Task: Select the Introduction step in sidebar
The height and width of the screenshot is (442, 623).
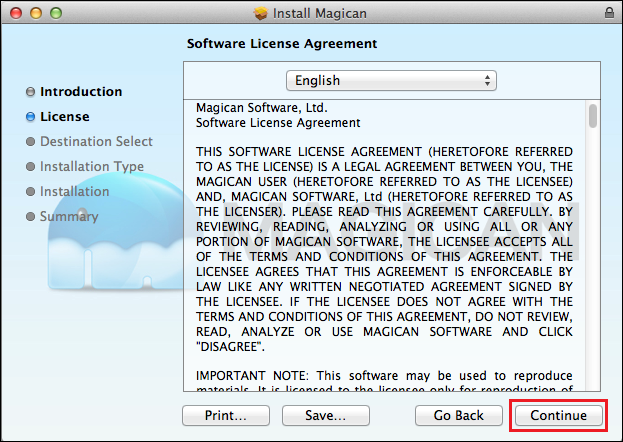Action: (81, 91)
